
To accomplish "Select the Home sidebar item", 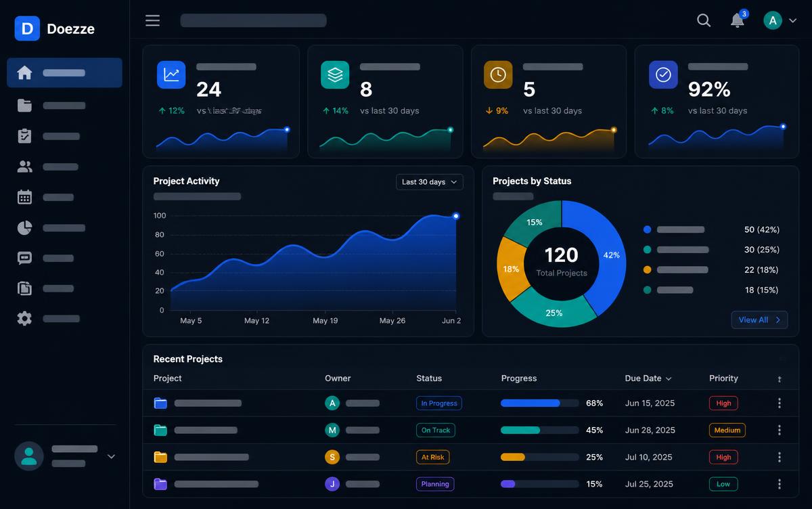I will 64,72.
